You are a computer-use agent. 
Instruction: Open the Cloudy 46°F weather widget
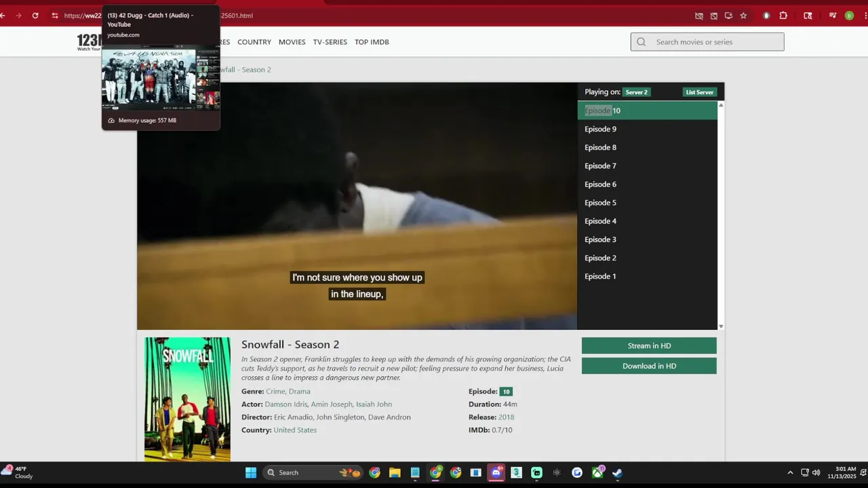[18, 472]
